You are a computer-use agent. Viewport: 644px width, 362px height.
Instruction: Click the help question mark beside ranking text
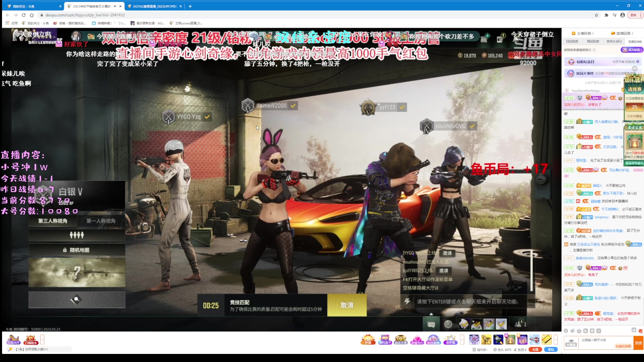pyautogui.click(x=594, y=50)
